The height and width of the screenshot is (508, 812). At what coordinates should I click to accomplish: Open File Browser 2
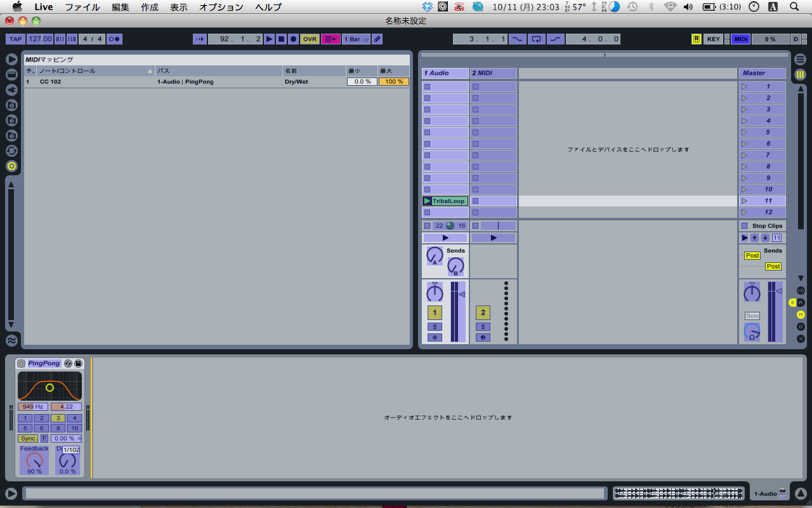[11, 120]
